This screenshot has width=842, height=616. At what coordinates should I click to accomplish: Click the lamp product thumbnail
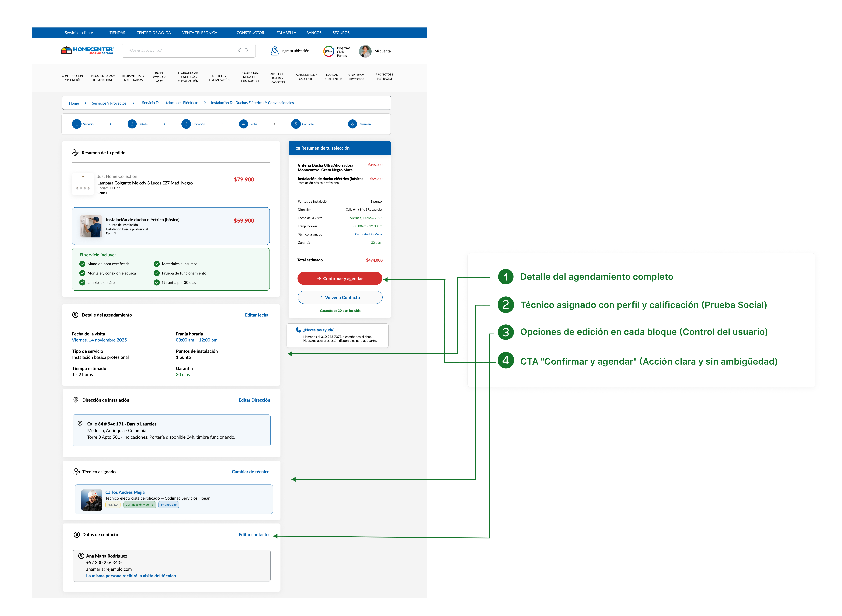[83, 184]
